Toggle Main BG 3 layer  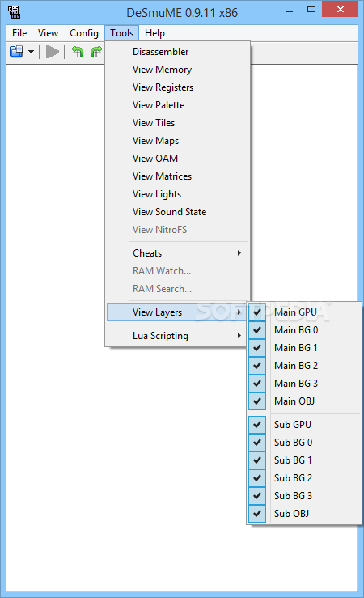pos(304,384)
